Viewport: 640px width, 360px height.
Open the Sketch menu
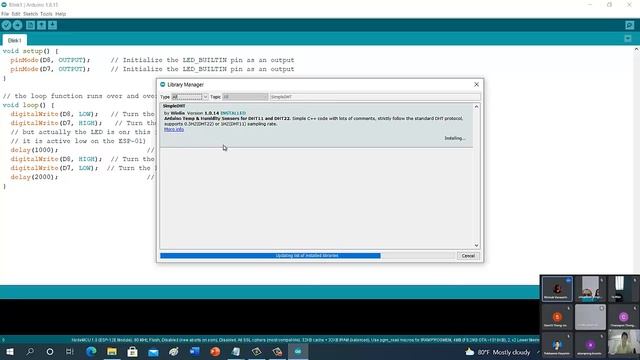click(x=30, y=14)
